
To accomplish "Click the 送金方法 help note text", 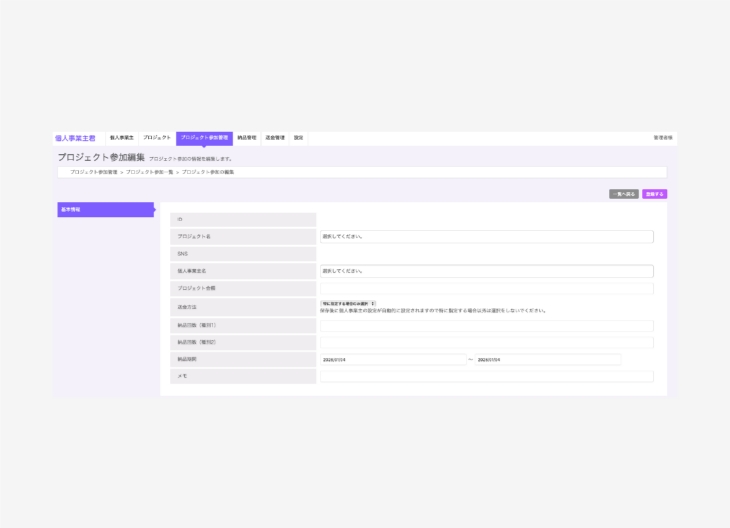I will [433, 311].
